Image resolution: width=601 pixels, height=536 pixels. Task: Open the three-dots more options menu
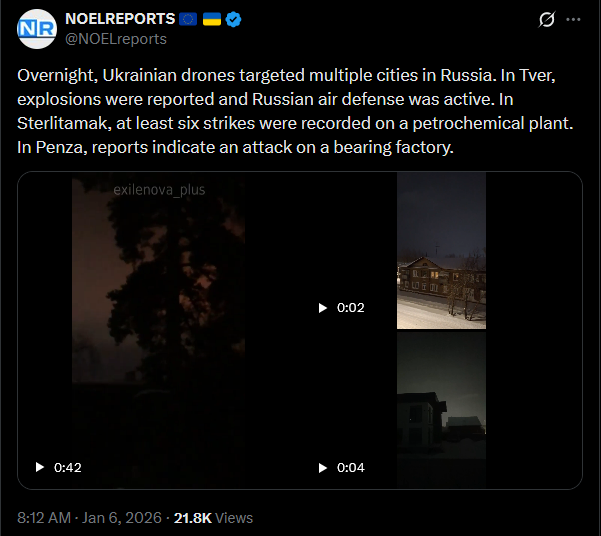[573, 20]
